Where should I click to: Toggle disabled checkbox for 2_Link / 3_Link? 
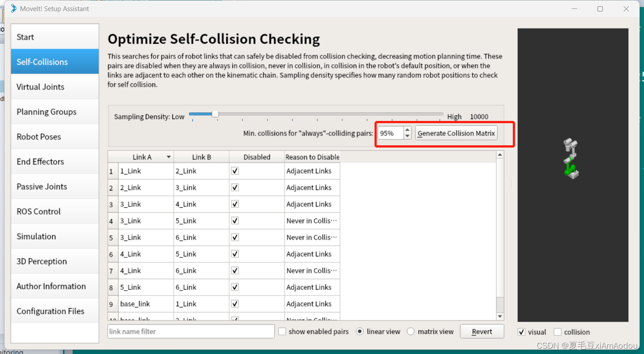[235, 187]
